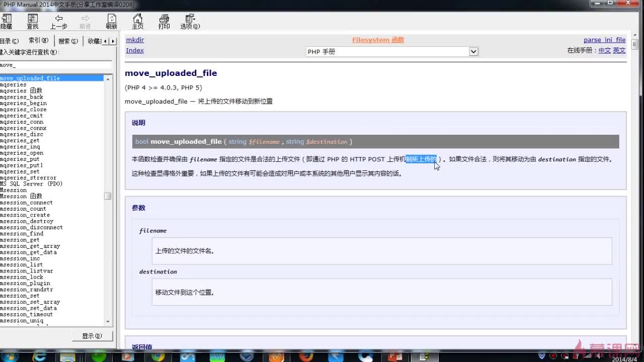644x362 pixels.
Task: Refresh the page with the 刷新 icon
Action: click(111, 22)
